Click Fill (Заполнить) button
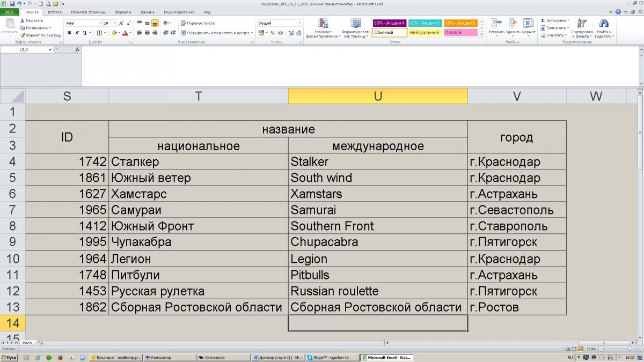The width and height of the screenshot is (644, 362). pyautogui.click(x=554, y=28)
